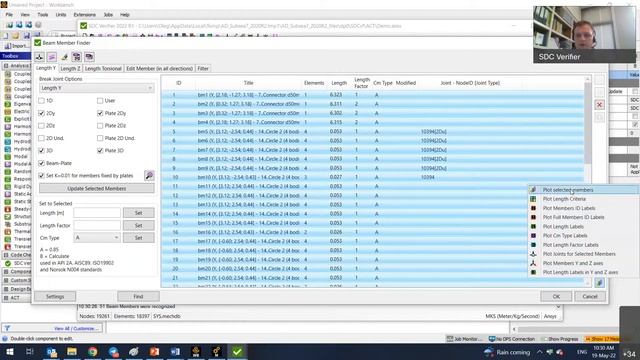Click the red X delete icon right of the table
The image size is (640, 360).
(x=599, y=105)
